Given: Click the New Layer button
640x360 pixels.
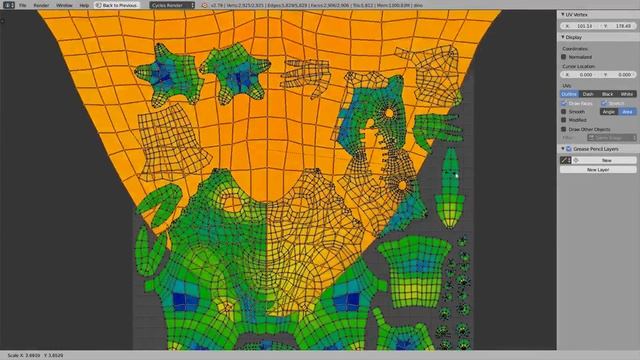Looking at the screenshot, I should click(x=598, y=169).
